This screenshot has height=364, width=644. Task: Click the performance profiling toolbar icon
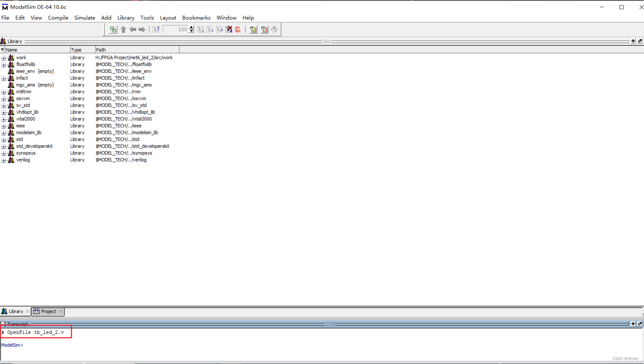[x=253, y=30]
